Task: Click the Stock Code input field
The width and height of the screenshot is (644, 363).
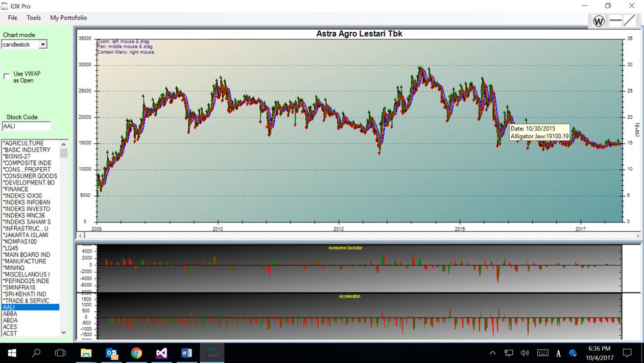Action: (x=27, y=126)
